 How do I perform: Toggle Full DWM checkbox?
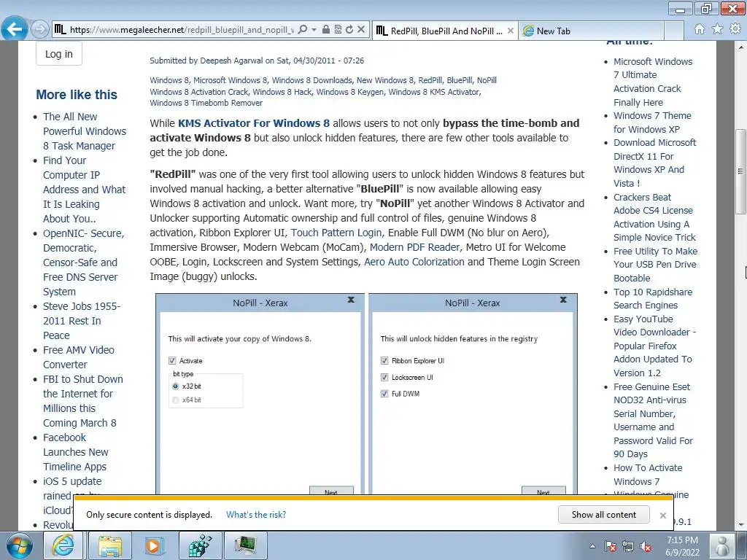coord(384,394)
